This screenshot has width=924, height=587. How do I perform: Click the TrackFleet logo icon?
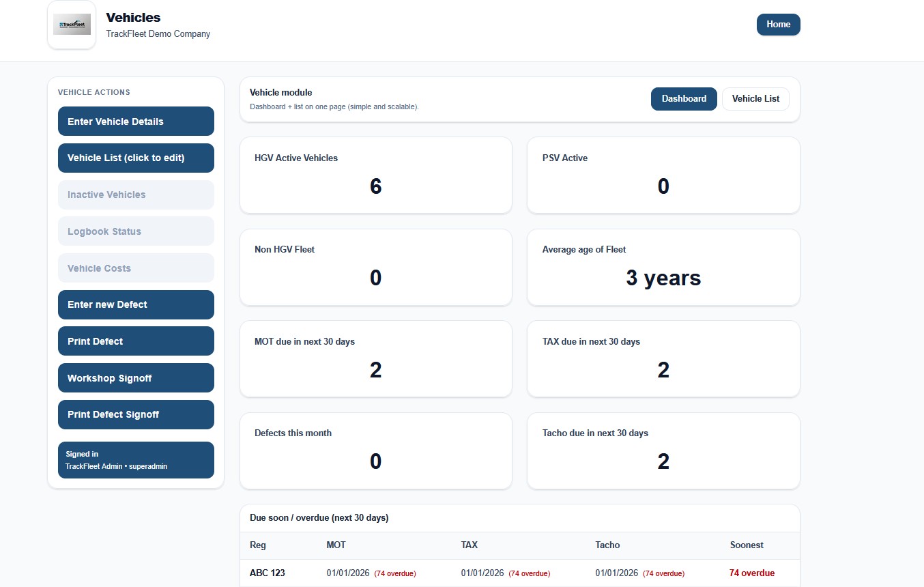pos(71,24)
